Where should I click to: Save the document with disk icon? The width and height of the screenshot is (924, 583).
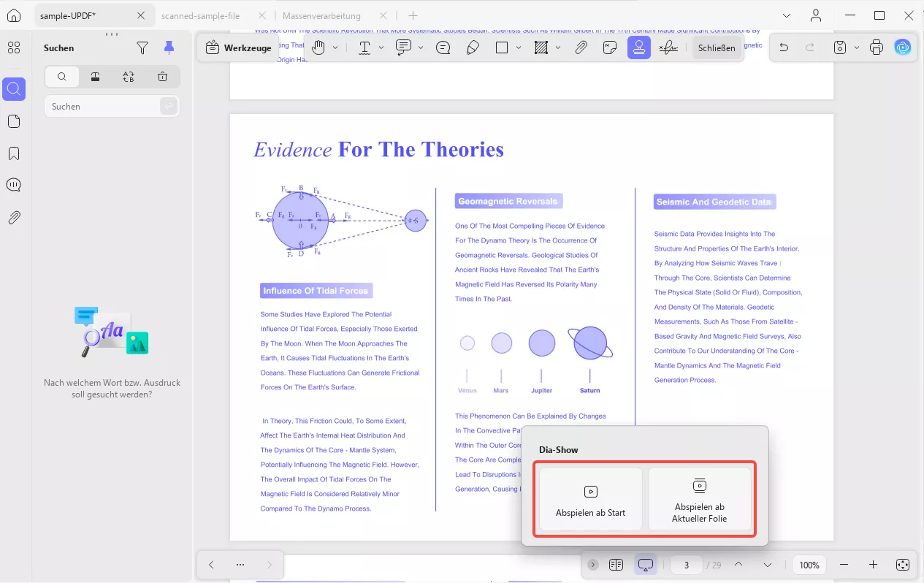tap(840, 47)
